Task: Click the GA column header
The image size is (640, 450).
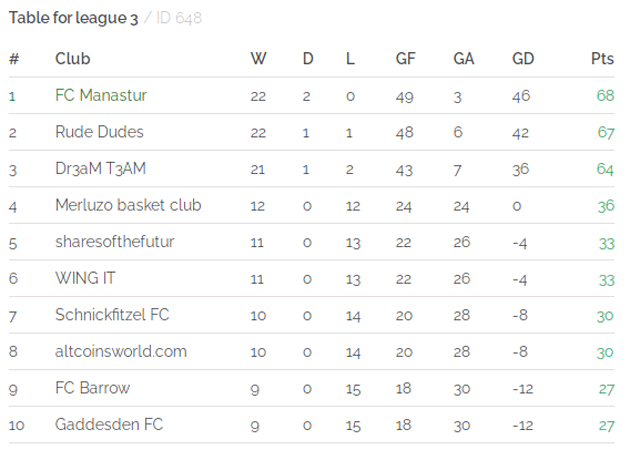Action: tap(464, 59)
